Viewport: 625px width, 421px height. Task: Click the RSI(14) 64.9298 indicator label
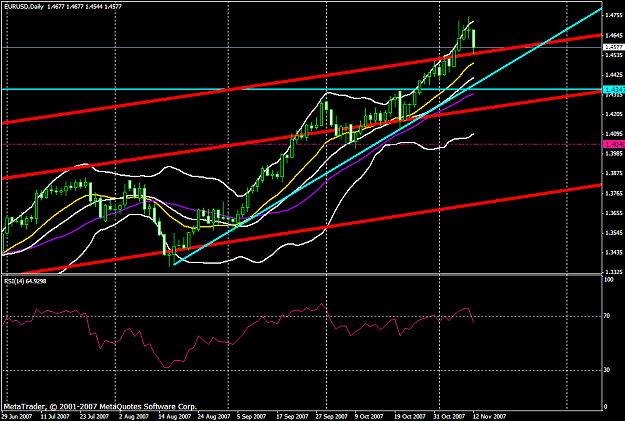pos(25,281)
